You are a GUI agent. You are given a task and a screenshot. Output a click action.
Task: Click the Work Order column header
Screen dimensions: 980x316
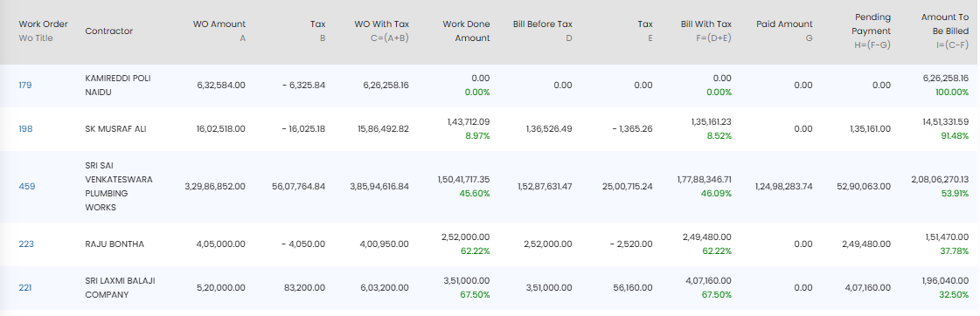click(43, 24)
